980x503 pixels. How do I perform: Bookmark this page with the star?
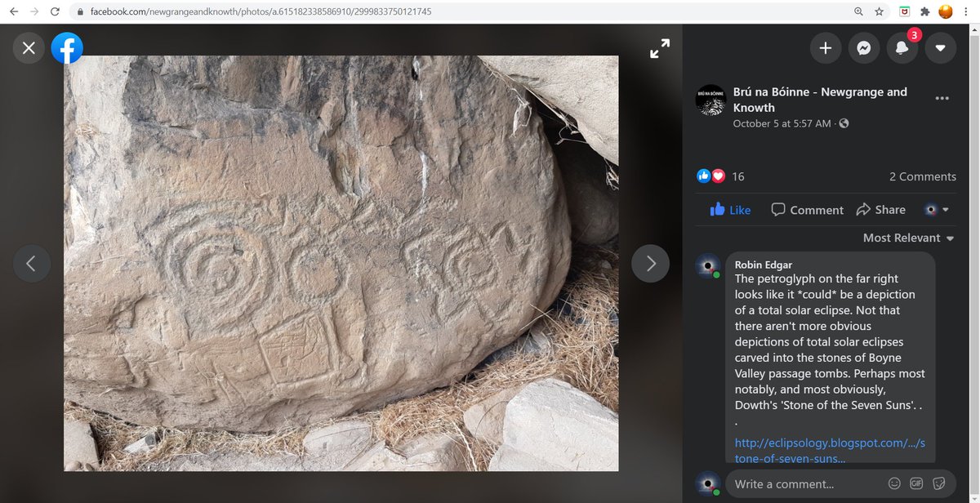click(880, 12)
